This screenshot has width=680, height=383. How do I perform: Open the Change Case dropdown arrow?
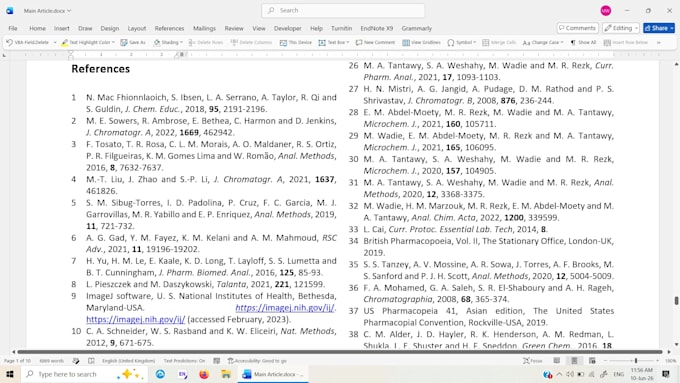point(562,43)
